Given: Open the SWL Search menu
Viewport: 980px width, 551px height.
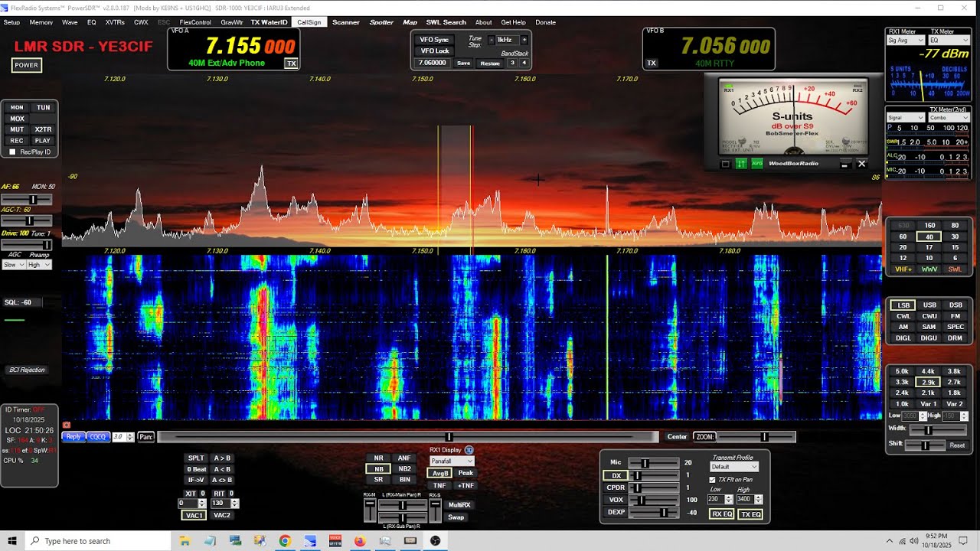Looking at the screenshot, I should pos(446,22).
